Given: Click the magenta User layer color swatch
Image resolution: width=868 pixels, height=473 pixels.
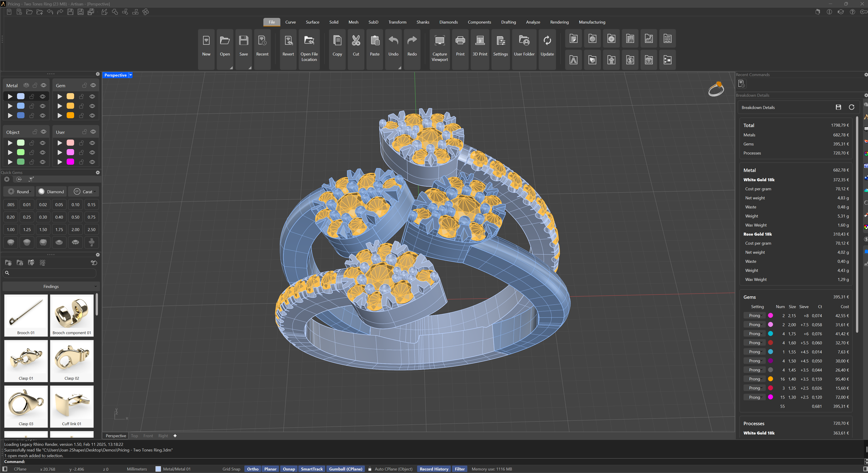Looking at the screenshot, I should [x=70, y=162].
